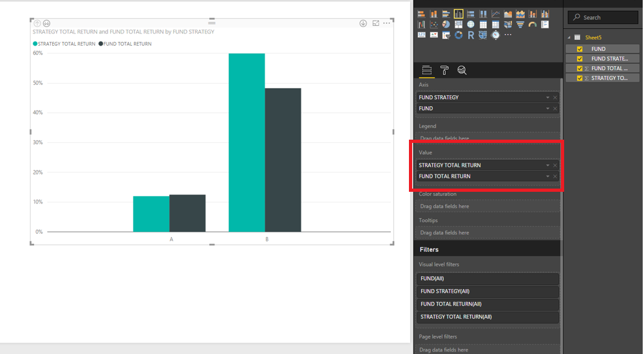Open chart in focus mode

[x=375, y=23]
